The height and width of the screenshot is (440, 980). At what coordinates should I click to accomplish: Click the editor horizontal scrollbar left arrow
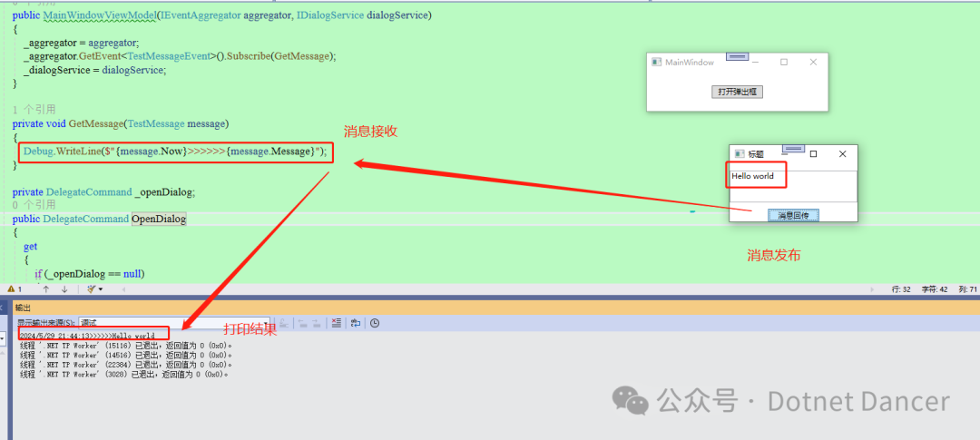pos(123,289)
